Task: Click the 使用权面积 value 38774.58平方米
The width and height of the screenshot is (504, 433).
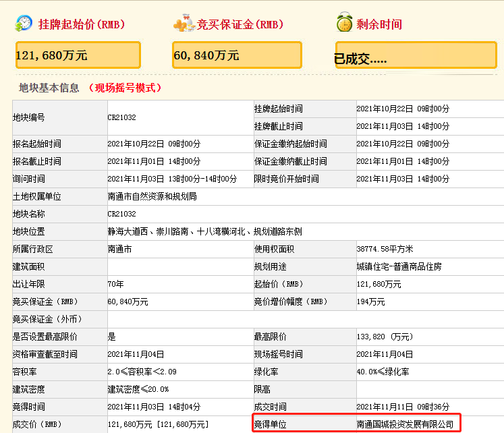Action: coord(385,249)
